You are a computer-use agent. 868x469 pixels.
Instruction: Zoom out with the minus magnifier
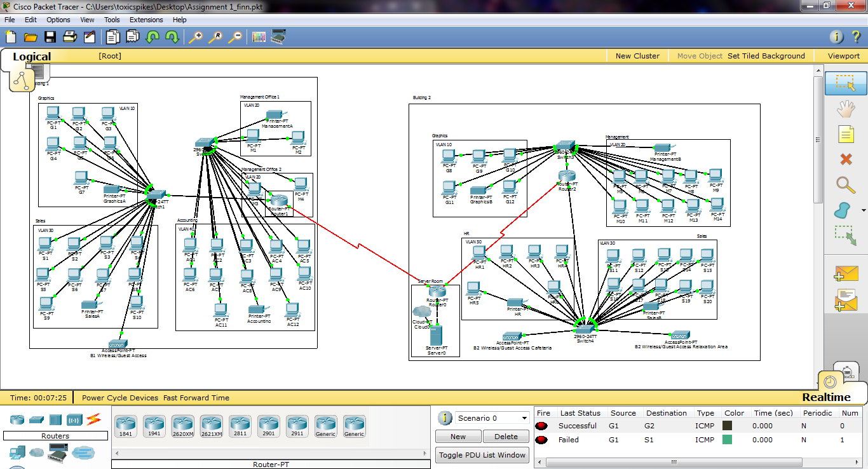pos(235,37)
